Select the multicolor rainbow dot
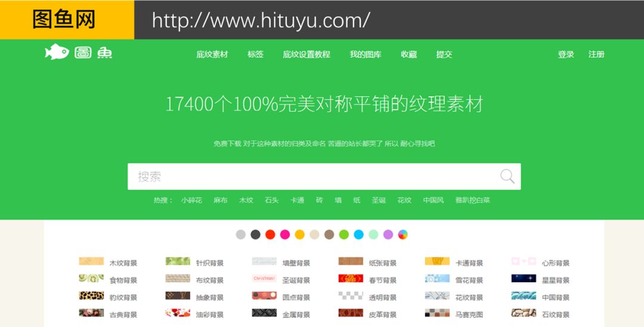Viewport: 644px width, 327px height. point(403,235)
